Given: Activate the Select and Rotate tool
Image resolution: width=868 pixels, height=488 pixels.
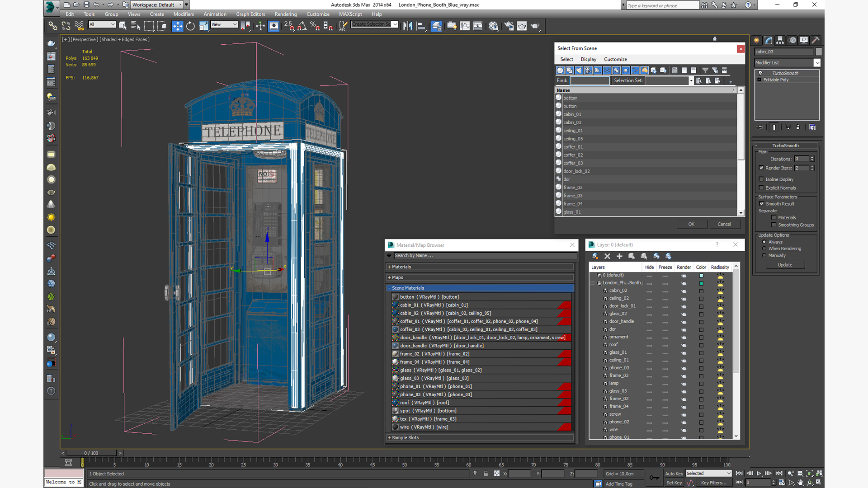Looking at the screenshot, I should (x=190, y=26).
